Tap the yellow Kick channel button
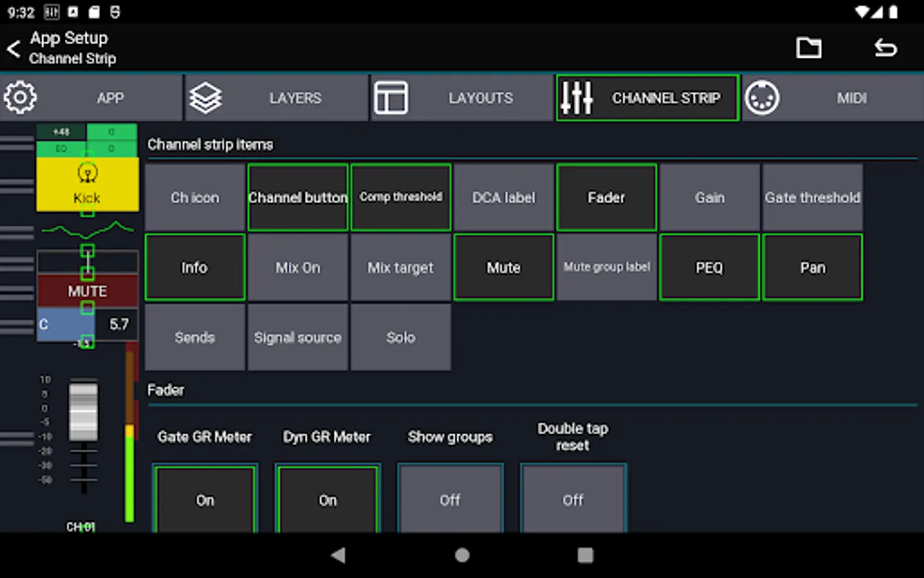The height and width of the screenshot is (578, 924). (87, 184)
